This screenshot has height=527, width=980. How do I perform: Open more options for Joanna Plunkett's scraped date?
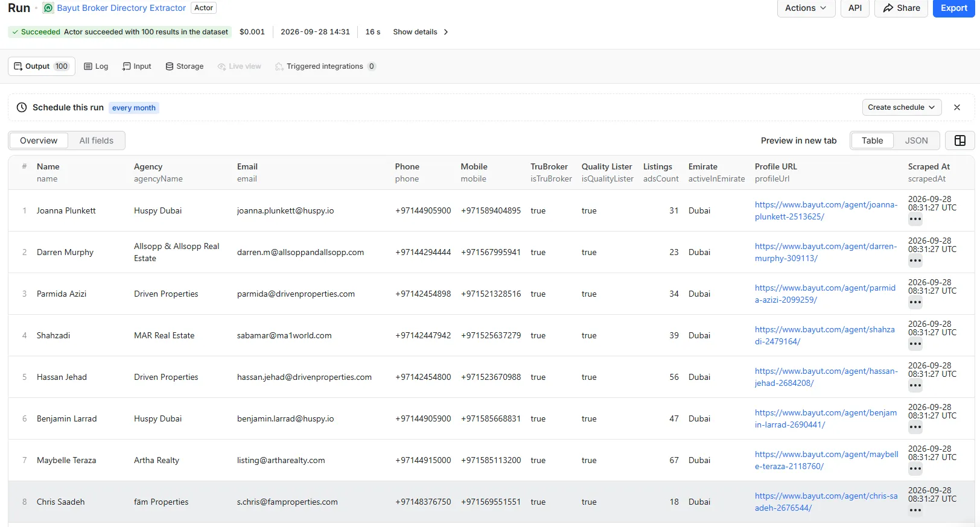pyautogui.click(x=915, y=219)
